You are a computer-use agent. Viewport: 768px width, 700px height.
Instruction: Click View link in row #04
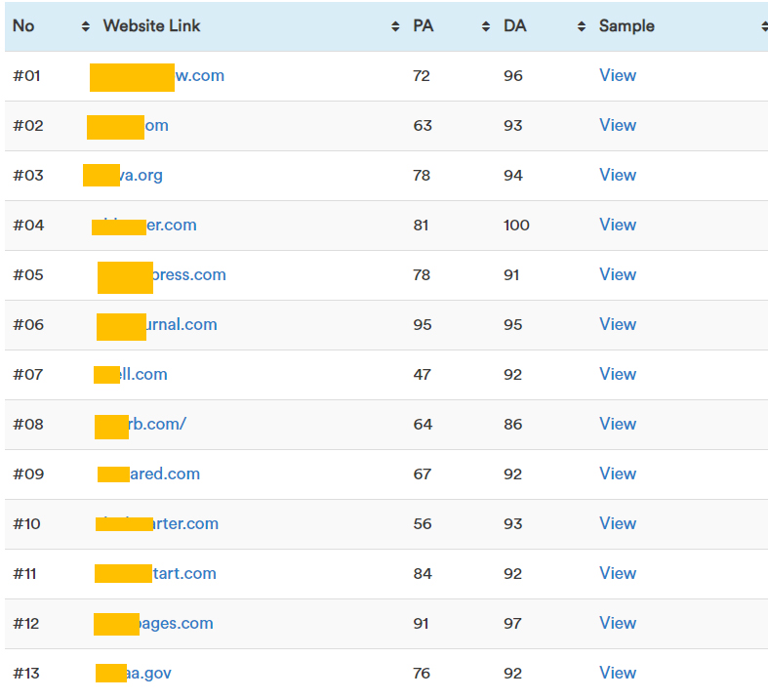click(x=618, y=225)
